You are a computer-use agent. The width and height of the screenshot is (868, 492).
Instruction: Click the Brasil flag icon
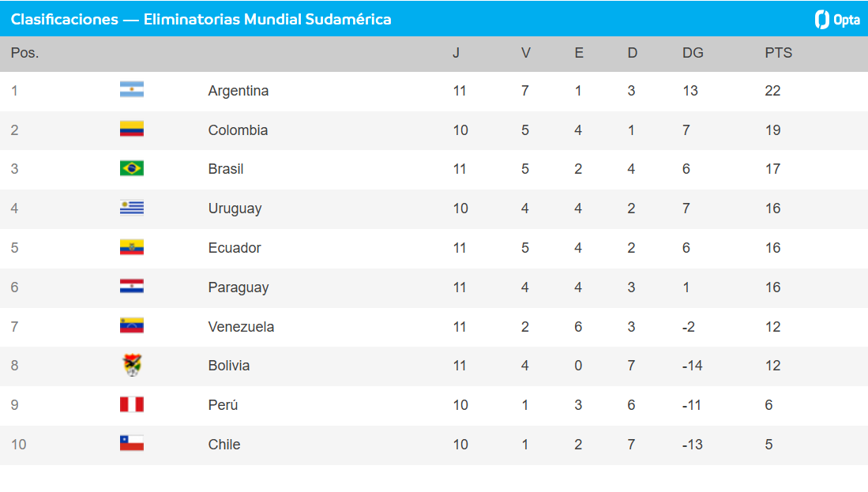132,168
